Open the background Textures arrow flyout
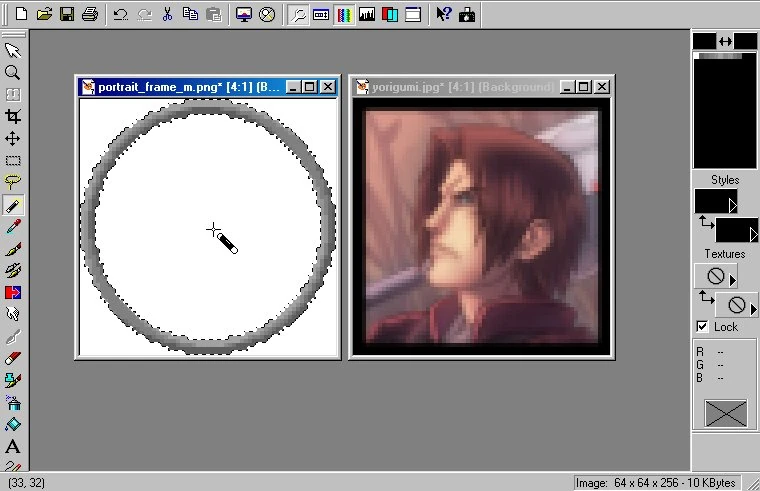Viewport: 760px width, 491px height. pos(754,309)
